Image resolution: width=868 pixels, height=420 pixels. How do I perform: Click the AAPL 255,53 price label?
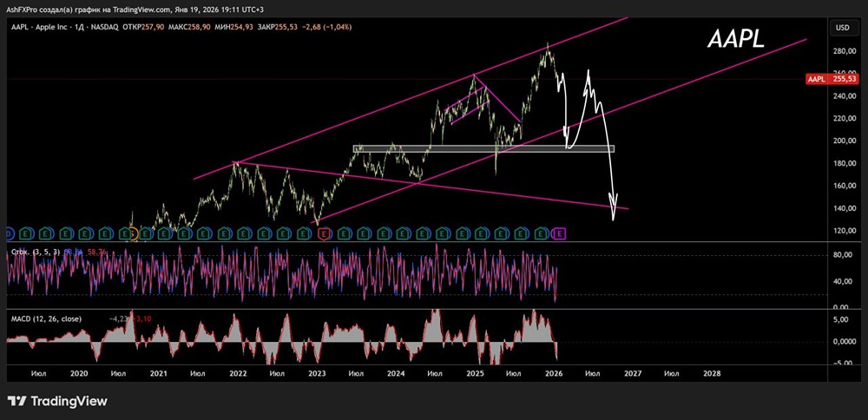tap(833, 79)
